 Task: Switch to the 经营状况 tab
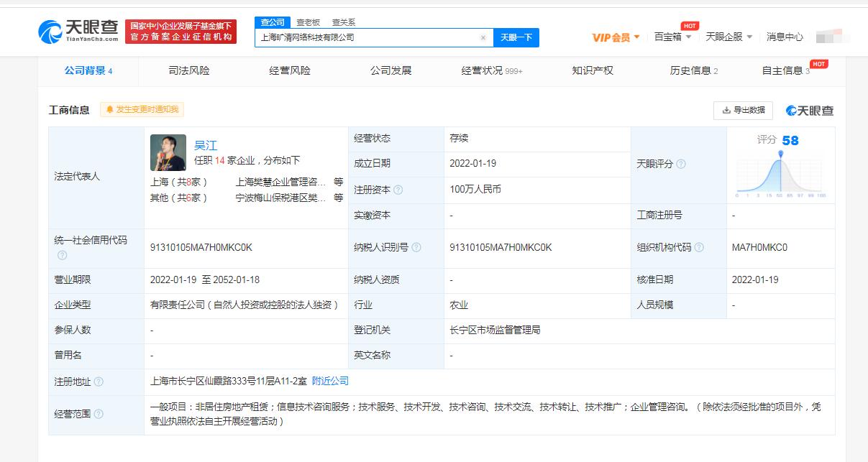pyautogui.click(x=492, y=70)
